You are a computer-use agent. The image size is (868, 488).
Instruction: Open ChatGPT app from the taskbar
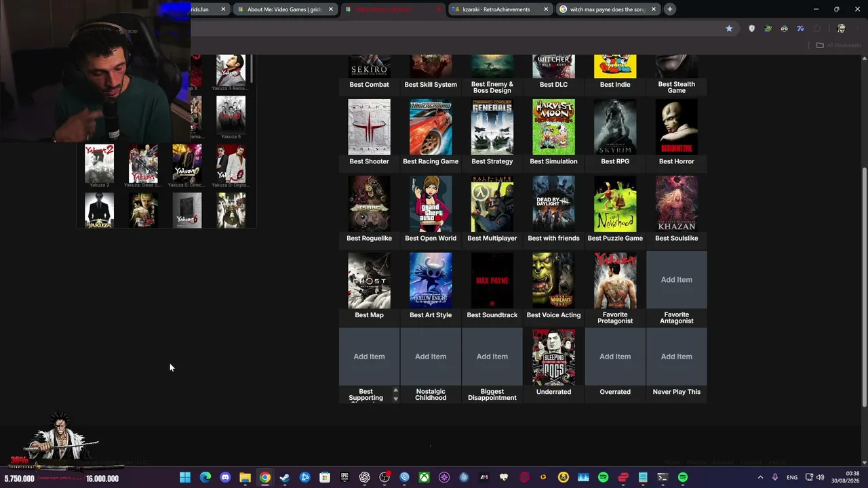pos(365,478)
